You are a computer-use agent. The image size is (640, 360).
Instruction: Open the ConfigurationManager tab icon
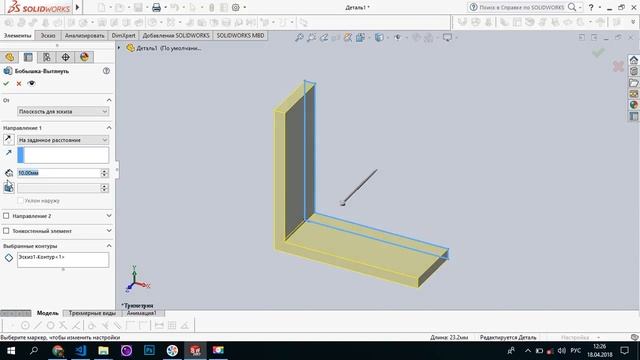click(47, 57)
